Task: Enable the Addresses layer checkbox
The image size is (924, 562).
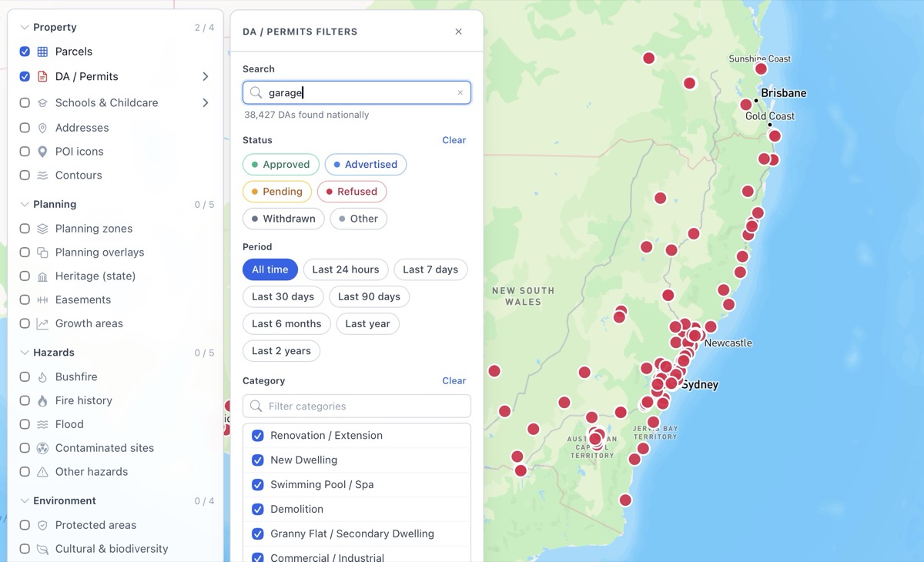Action: [25, 128]
